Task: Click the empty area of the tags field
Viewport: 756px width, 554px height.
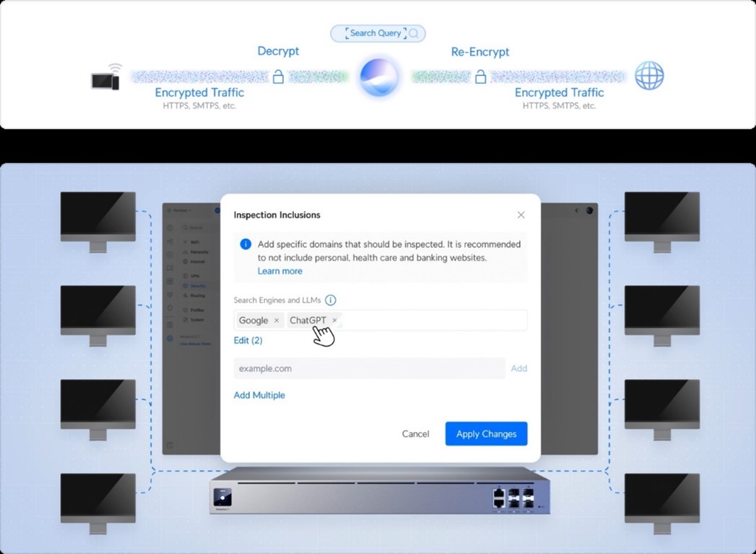Action: [x=433, y=320]
